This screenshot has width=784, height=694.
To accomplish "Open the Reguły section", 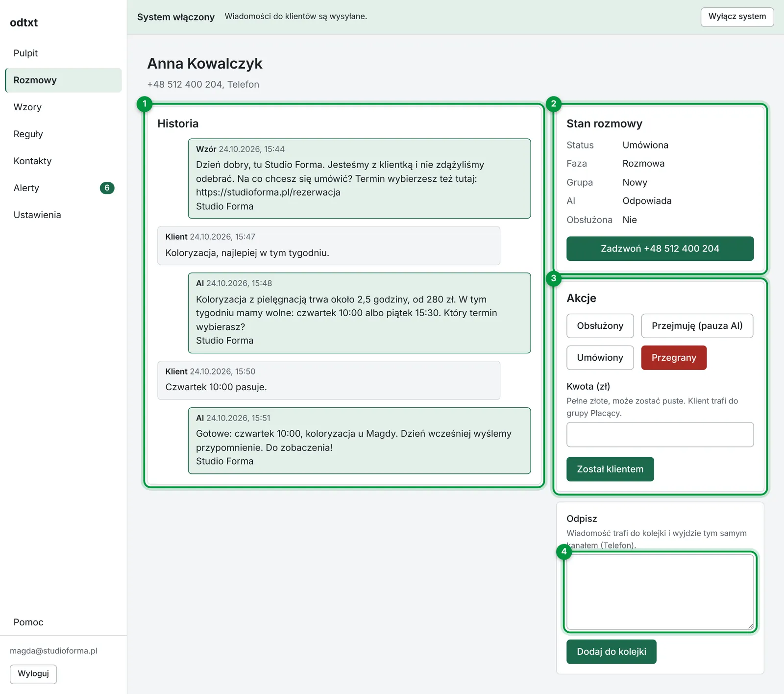I will (63, 134).
